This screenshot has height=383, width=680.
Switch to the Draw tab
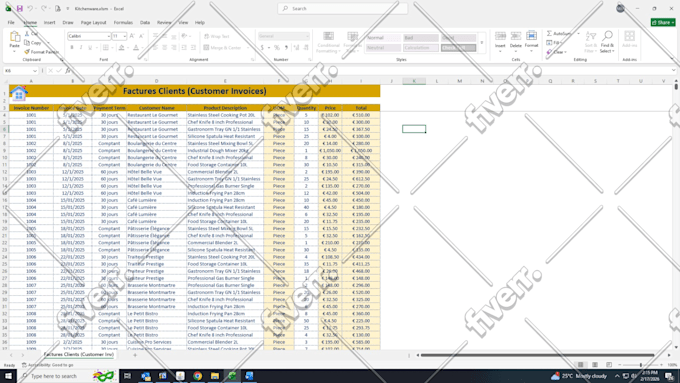(68, 22)
